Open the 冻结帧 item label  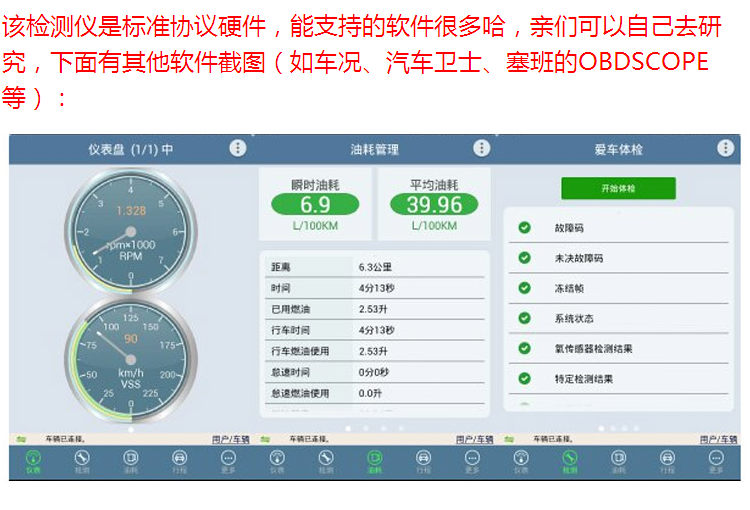pyautogui.click(x=569, y=288)
